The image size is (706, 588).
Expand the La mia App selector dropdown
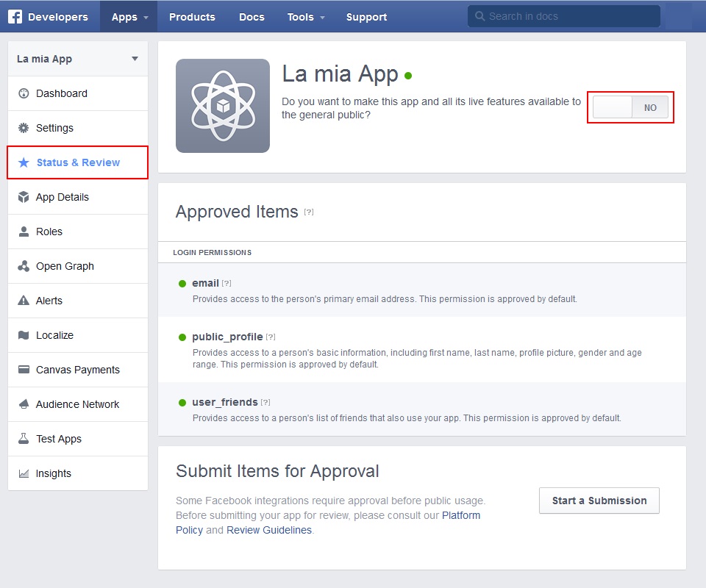pos(135,59)
